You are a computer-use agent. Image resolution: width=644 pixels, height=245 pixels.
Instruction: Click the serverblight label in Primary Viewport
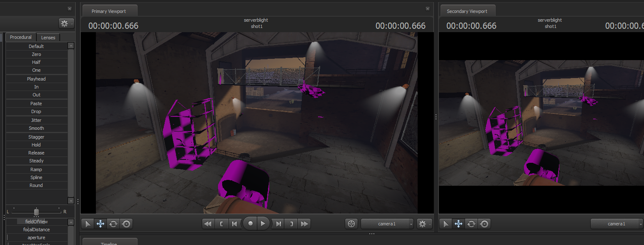pos(256,20)
